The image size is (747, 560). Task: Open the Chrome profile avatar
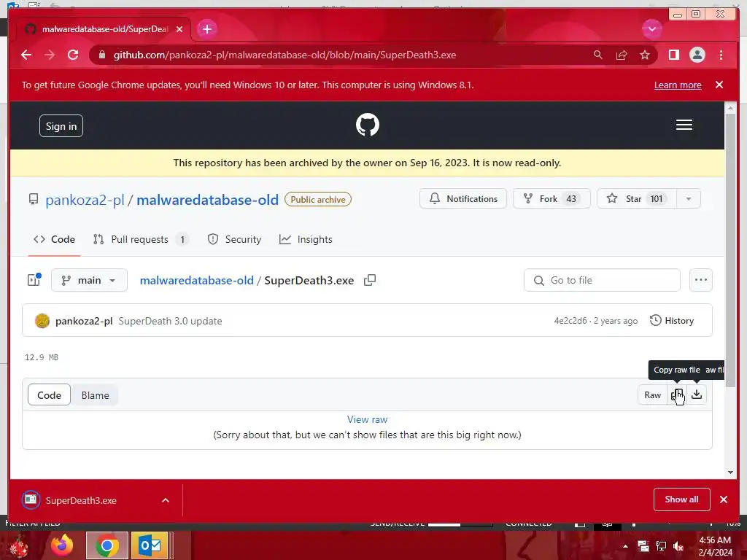[697, 55]
